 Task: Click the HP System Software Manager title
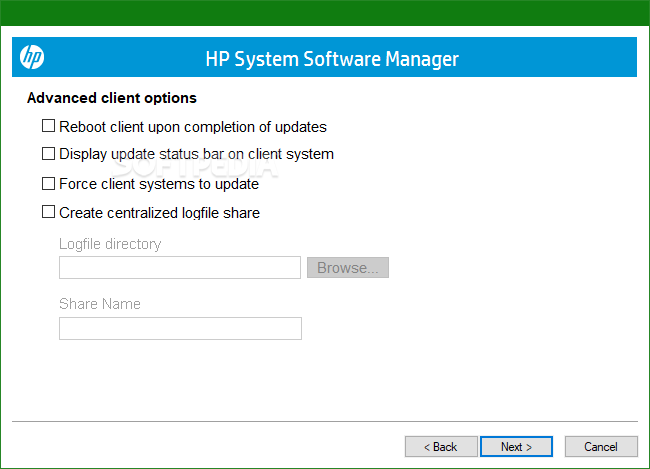(332, 59)
